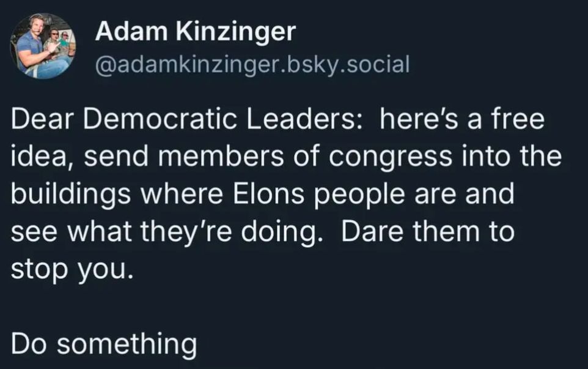Click the word 'buildings' in the post
This screenshot has height=369, width=588.
(x=71, y=195)
